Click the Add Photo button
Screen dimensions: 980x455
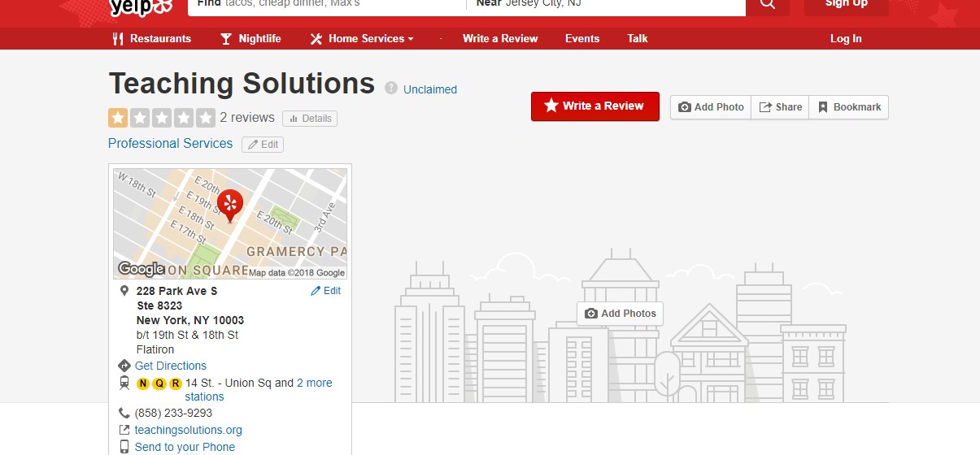(x=711, y=107)
